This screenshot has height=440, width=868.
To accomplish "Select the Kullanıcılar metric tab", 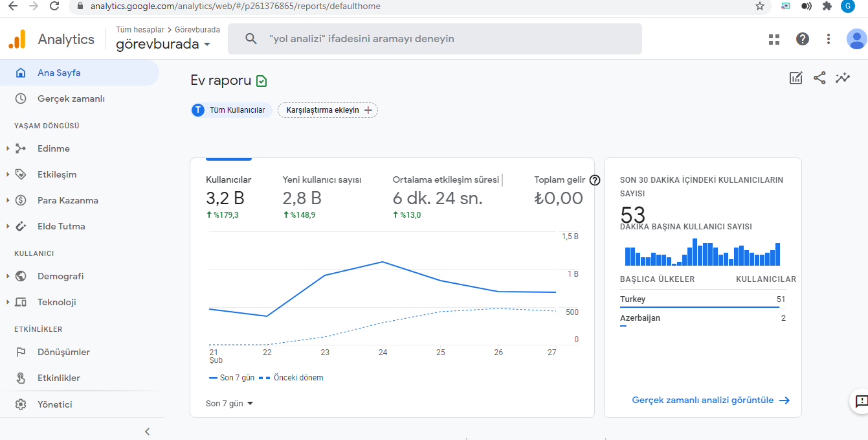I will pyautogui.click(x=228, y=196).
